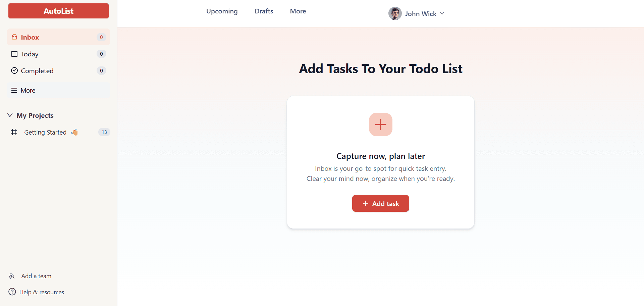Screen dimensions: 644x306
Task: Select the Inbox icon in sidebar
Action: pyautogui.click(x=14, y=37)
